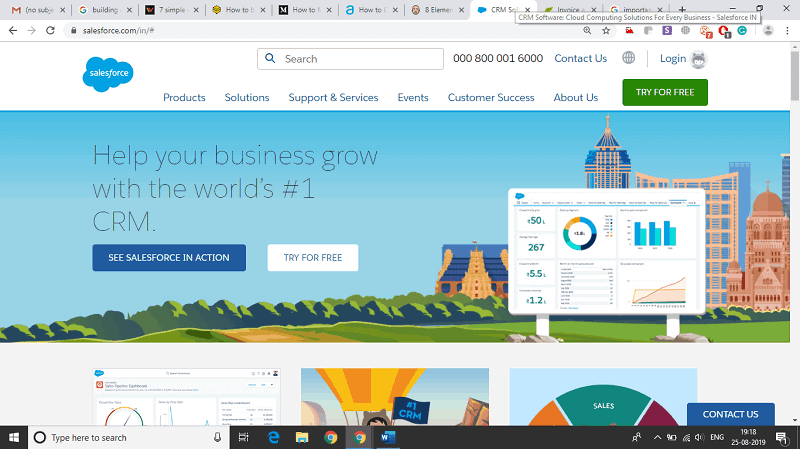The height and width of the screenshot is (449, 800).
Task: Close the Gmail (no subject) tab
Action: click(x=62, y=10)
